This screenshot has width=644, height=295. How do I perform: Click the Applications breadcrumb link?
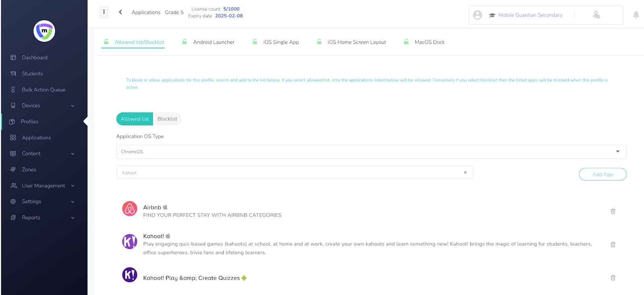(146, 12)
